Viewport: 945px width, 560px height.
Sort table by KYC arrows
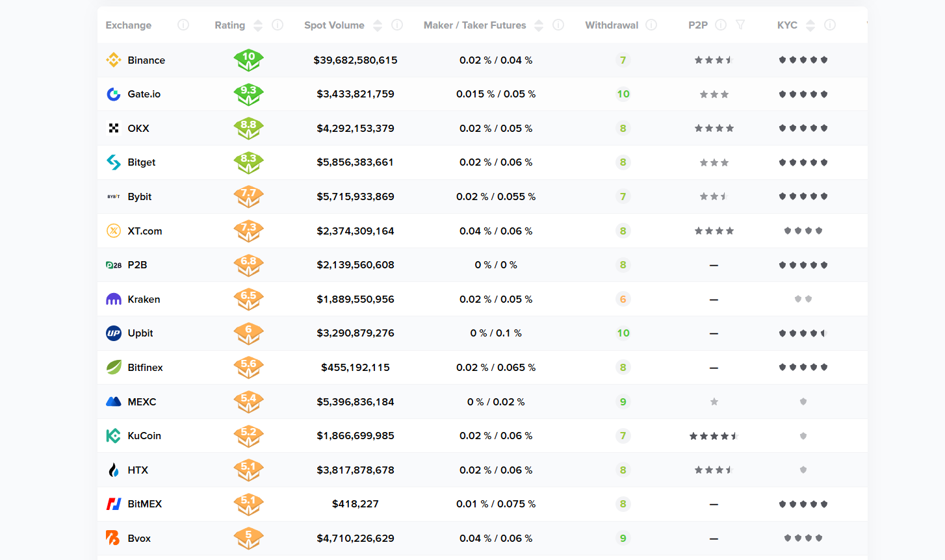[810, 25]
